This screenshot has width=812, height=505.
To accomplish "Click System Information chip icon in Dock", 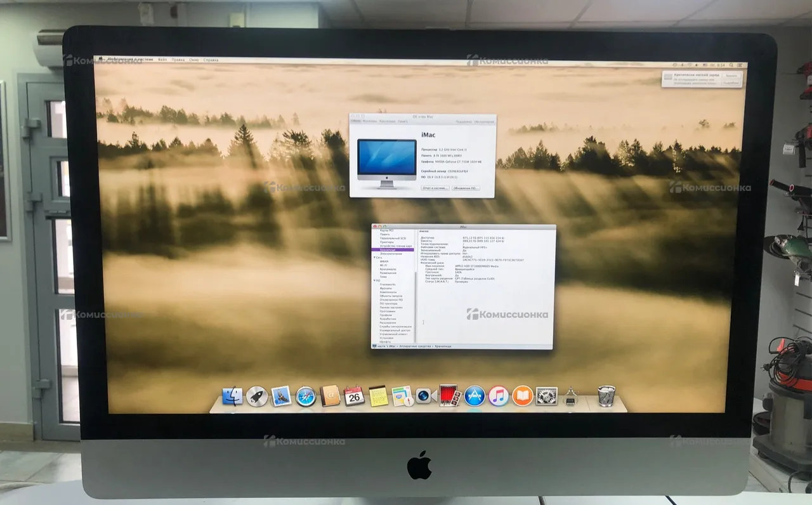I will click(x=570, y=397).
